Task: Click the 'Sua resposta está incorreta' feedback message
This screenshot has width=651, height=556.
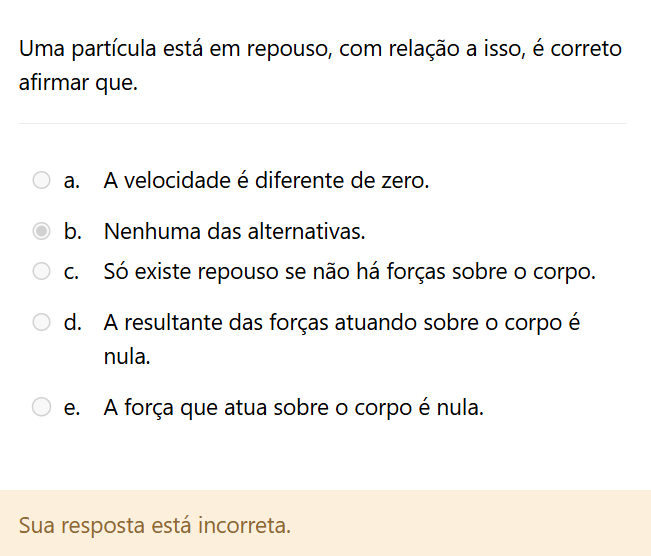Action: (x=155, y=524)
